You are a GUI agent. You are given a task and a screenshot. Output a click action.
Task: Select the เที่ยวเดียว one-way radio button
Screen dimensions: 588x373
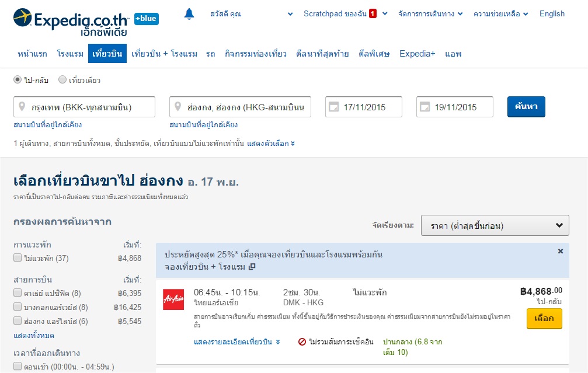tap(62, 79)
